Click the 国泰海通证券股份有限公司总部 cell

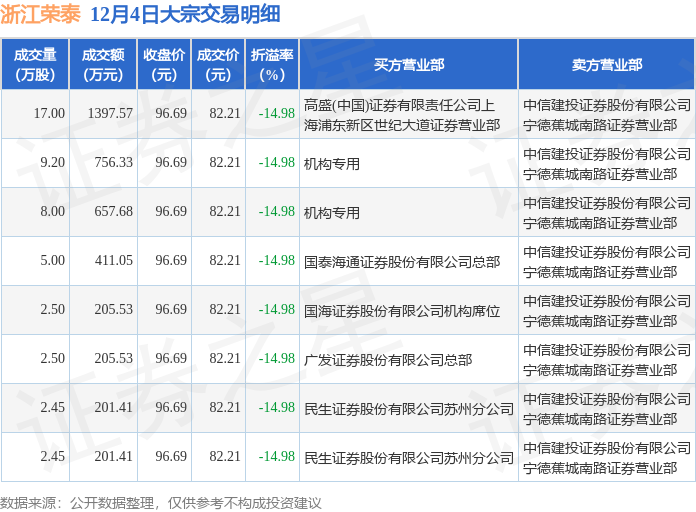click(x=409, y=261)
